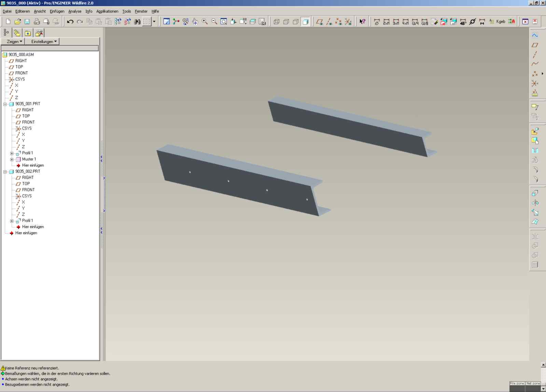Click the Save diskette icon
The width and height of the screenshot is (546, 392).
27,22
